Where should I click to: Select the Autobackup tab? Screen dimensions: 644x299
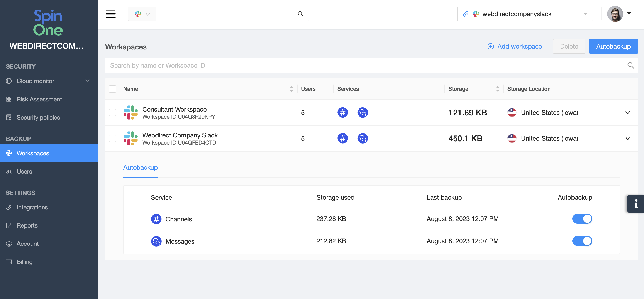[140, 167]
